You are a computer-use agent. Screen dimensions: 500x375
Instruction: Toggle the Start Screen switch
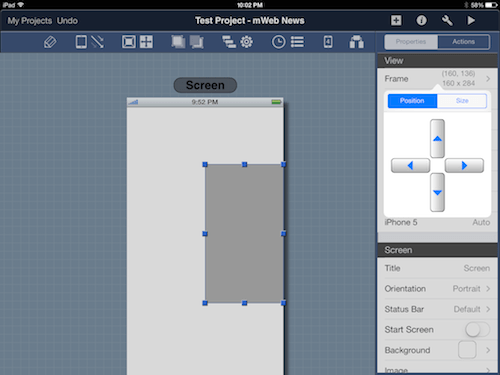pos(477,330)
